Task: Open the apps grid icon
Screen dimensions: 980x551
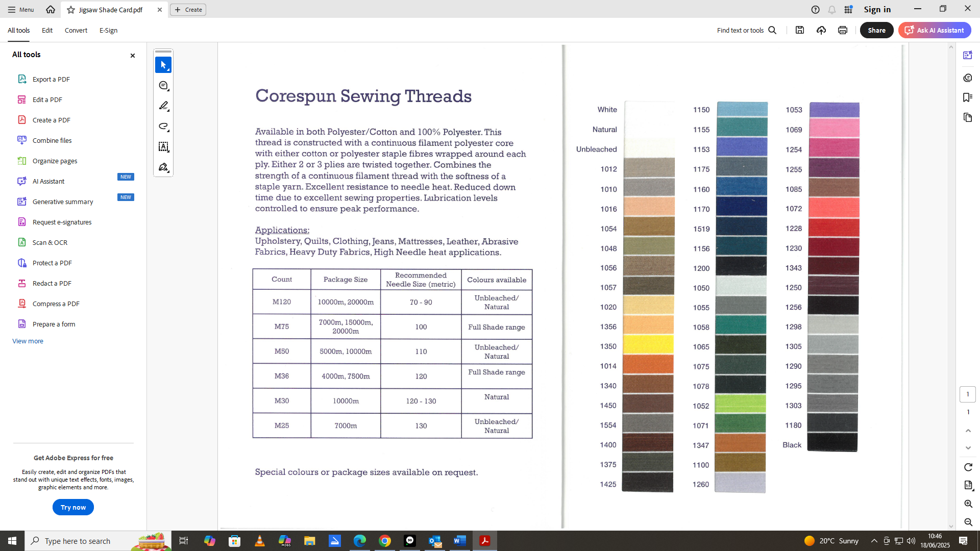Action: (848, 10)
